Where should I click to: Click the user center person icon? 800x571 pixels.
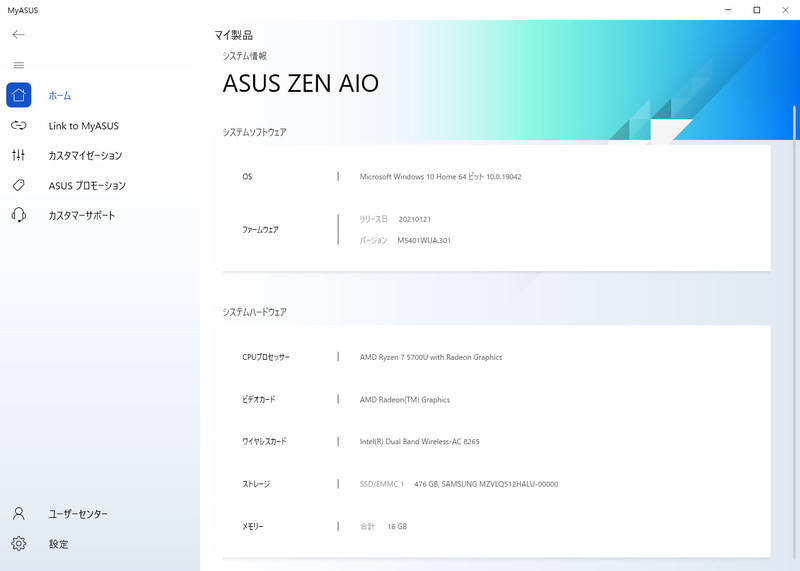click(19, 513)
